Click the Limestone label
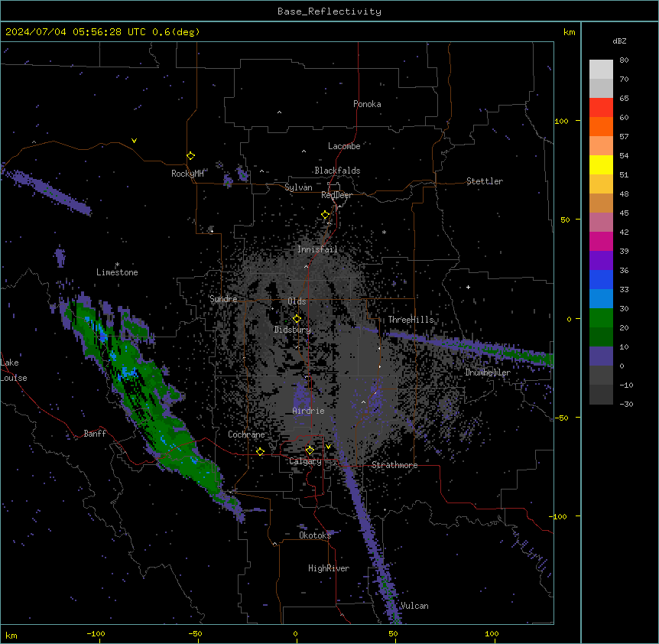This screenshot has width=659, height=644. click(x=117, y=272)
